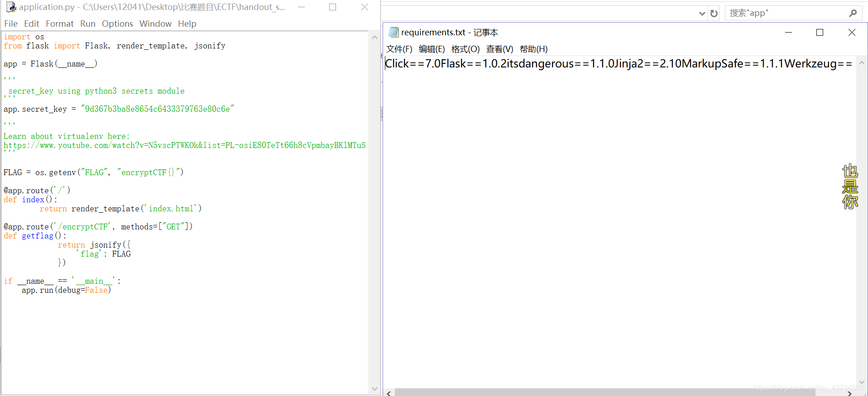Minimize the requirements.txt Notepad window
The height and width of the screenshot is (396, 868).
tap(788, 32)
